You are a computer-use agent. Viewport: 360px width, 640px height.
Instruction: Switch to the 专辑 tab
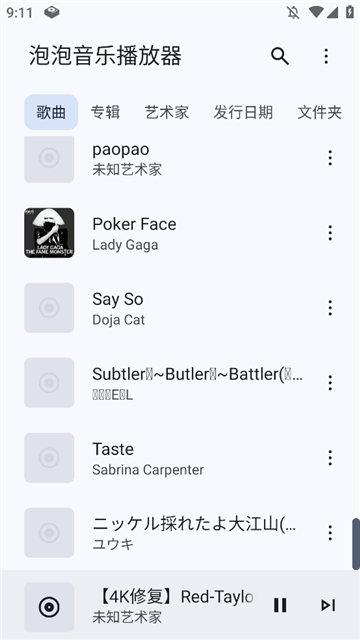(x=105, y=112)
